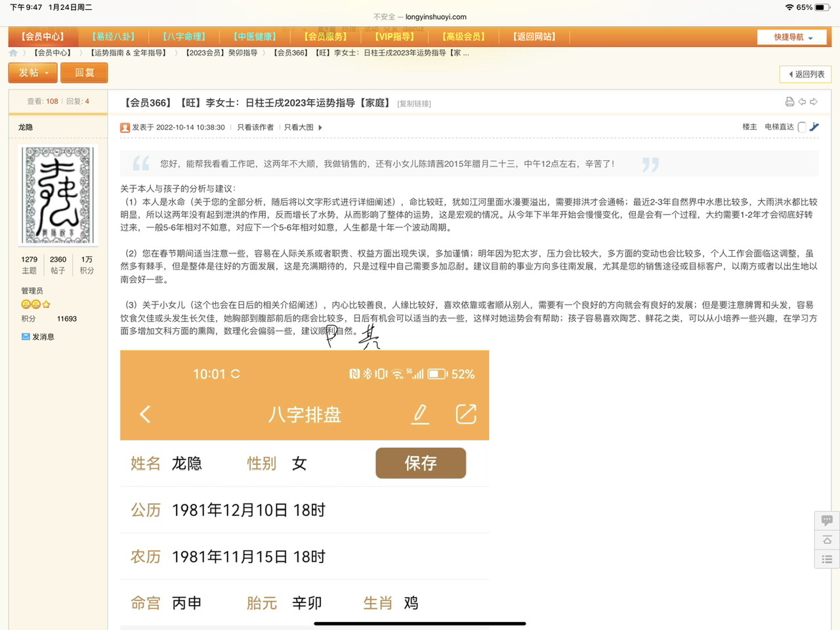This screenshot has height=630, width=840.
Task: Open the 【八字命理】 menu tab
Action: pos(184,37)
